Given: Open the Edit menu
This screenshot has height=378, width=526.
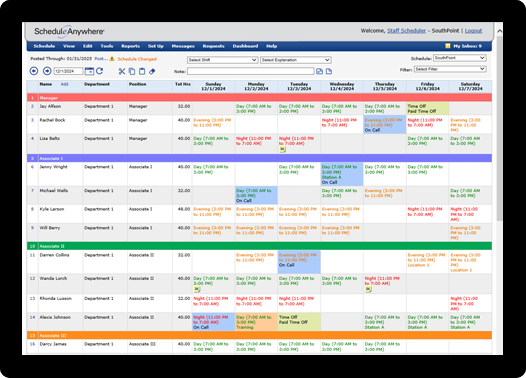Looking at the screenshot, I should 88,46.
